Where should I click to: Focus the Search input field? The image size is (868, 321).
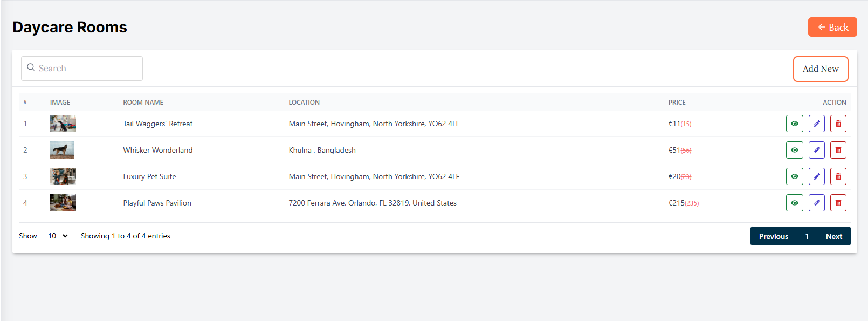coord(86,69)
